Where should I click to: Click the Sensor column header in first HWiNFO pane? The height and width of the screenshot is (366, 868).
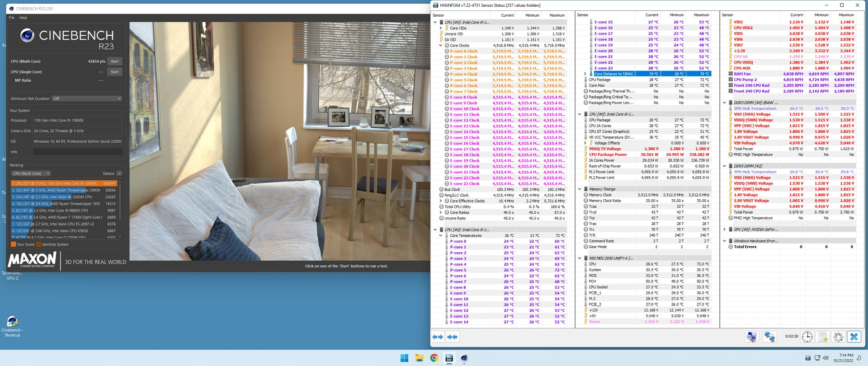[461, 15]
